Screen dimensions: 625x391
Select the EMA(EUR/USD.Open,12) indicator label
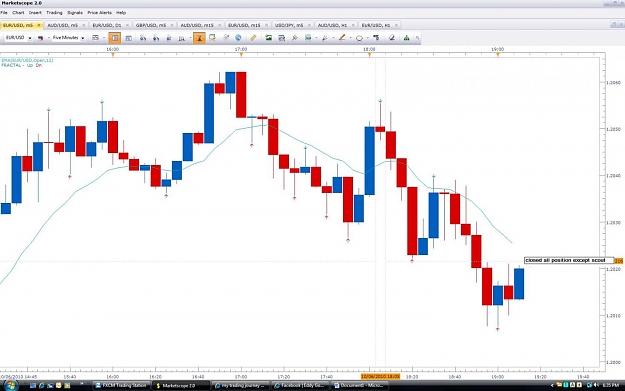[27, 60]
